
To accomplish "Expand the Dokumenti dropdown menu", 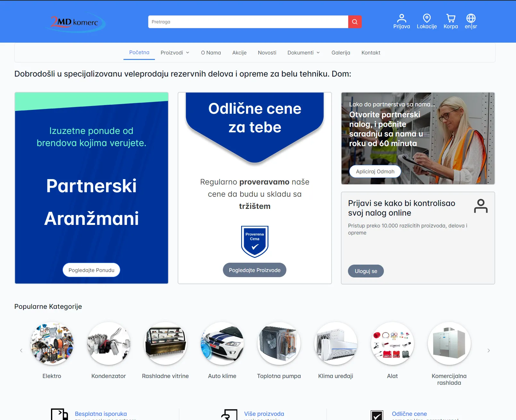I will click(304, 53).
